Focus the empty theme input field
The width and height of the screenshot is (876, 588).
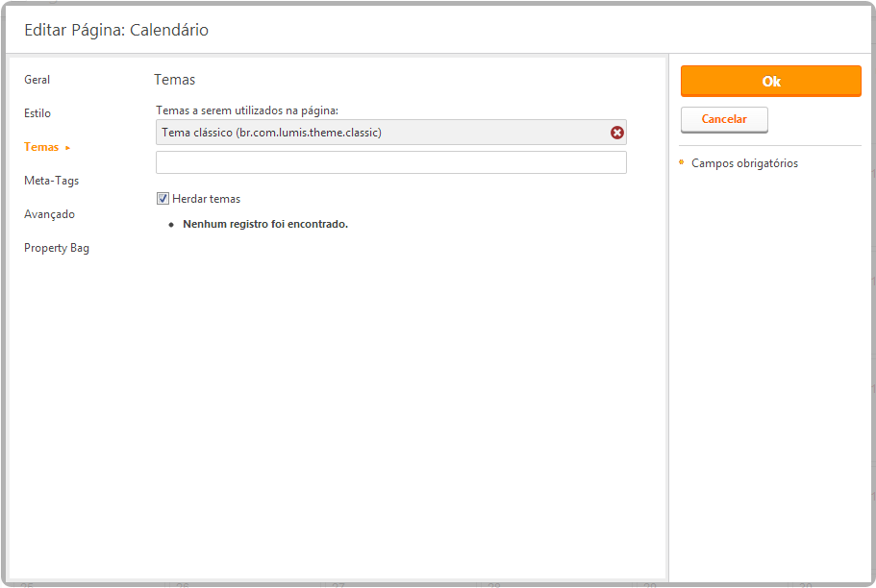pyautogui.click(x=391, y=162)
